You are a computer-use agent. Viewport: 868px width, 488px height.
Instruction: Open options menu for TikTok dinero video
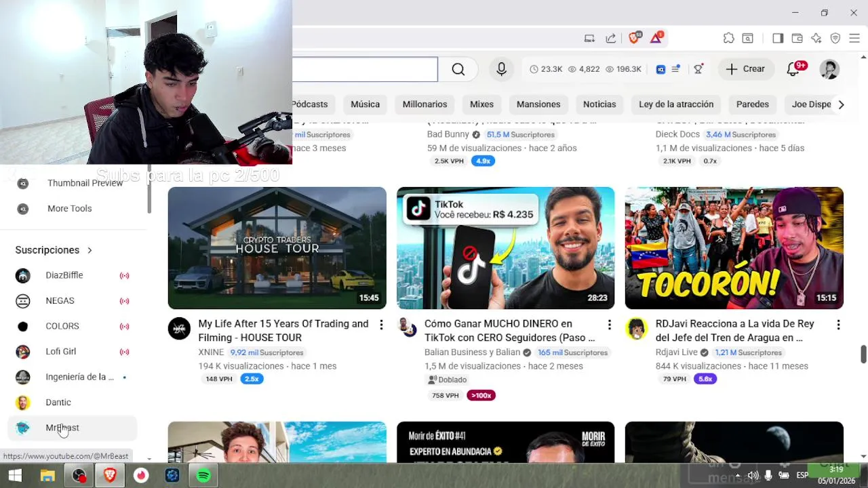tap(609, 325)
